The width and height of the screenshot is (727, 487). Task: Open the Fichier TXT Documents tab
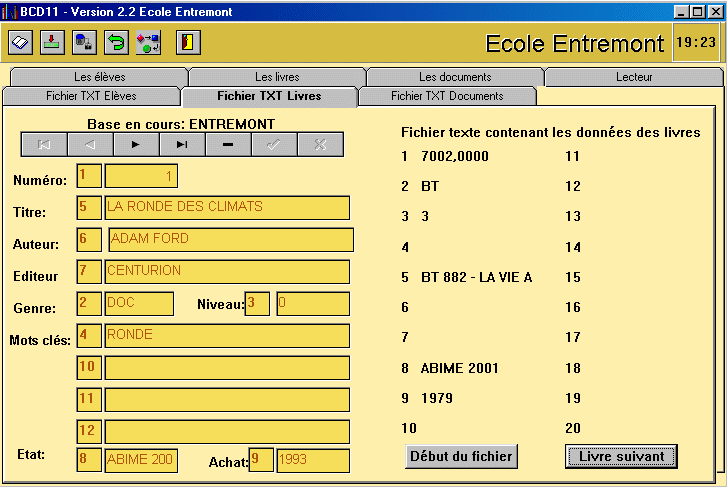coord(447,96)
